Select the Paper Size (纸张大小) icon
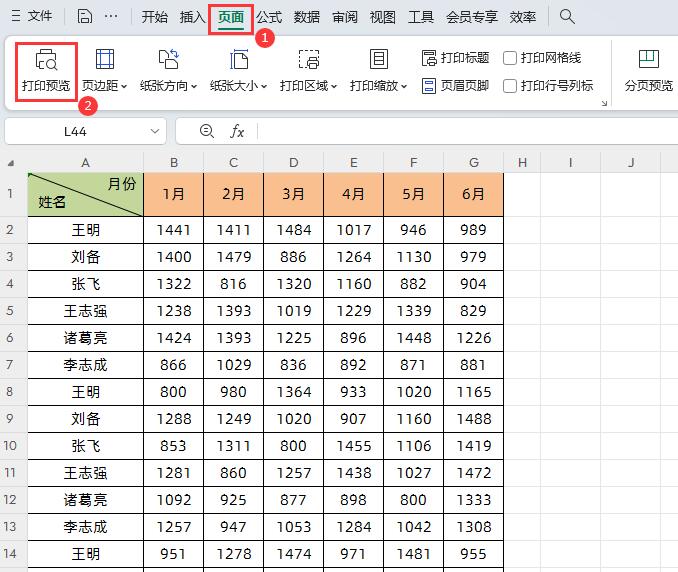Image resolution: width=678 pixels, height=572 pixels. [238, 60]
